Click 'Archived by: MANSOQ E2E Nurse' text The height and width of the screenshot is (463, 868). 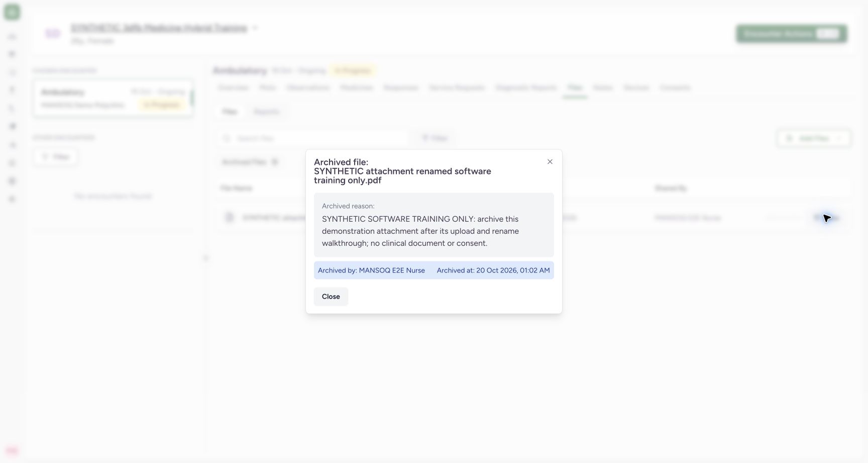click(371, 270)
